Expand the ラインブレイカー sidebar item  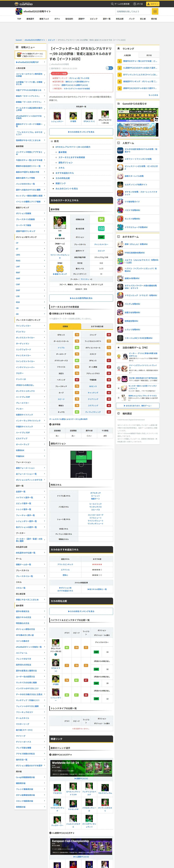pyautogui.click(x=30, y=326)
